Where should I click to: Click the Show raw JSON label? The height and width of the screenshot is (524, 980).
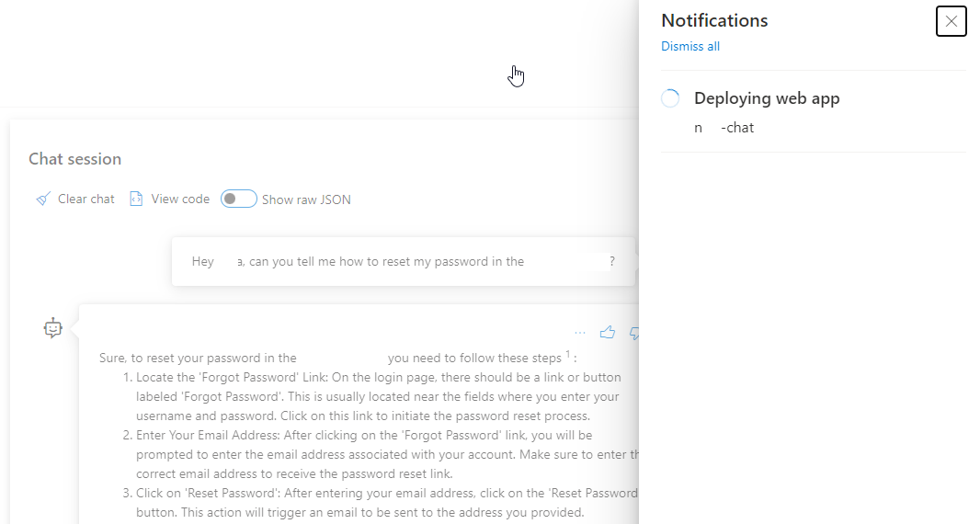pyautogui.click(x=306, y=199)
